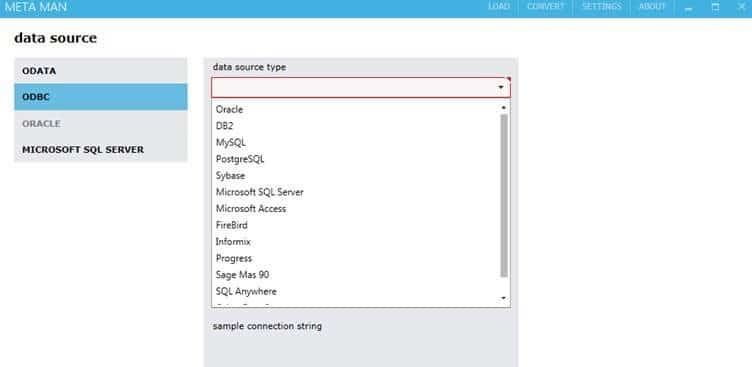Image resolution: width=752 pixels, height=367 pixels.
Task: Close the META MAN window
Action: click(x=741, y=7)
